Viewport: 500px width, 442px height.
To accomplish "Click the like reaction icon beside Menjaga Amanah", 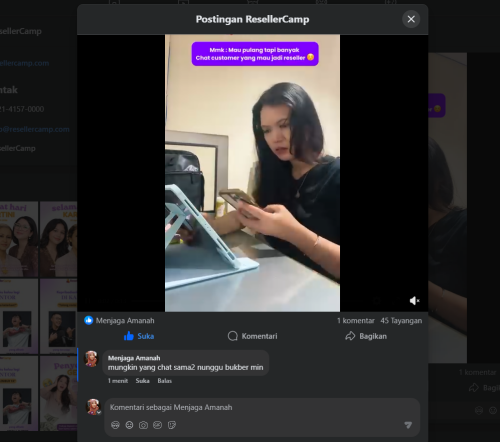I will click(x=88, y=320).
